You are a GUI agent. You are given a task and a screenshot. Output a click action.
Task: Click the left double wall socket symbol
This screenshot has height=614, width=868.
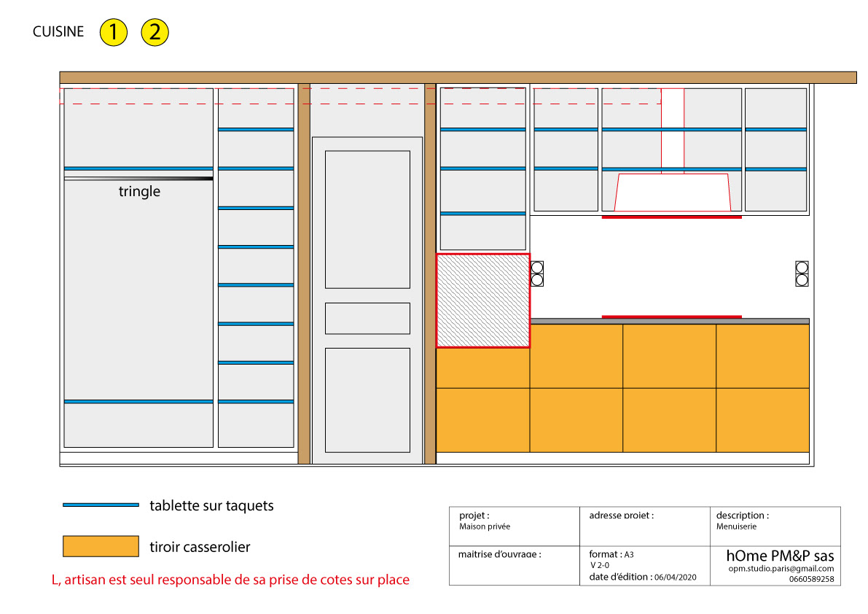point(537,274)
